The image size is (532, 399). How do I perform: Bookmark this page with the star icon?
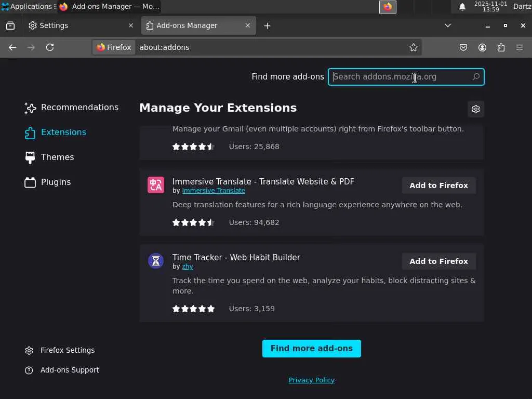pos(413,47)
